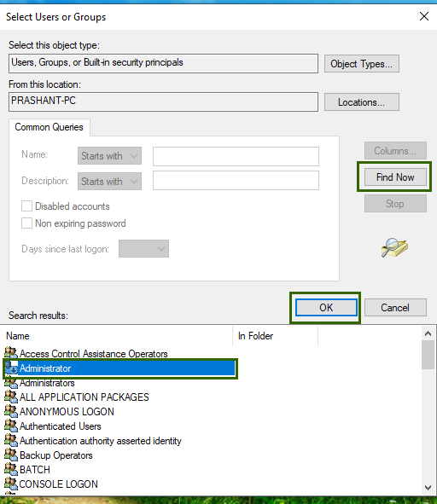Expand the Days since last logon dropdown
Viewport: 437px width, 504px height.
coord(144,249)
